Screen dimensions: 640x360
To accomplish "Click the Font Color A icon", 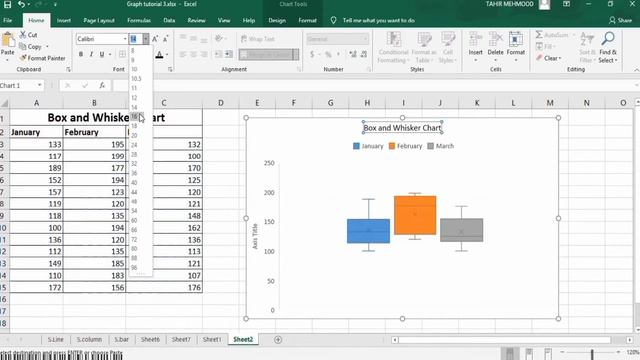I will (159, 54).
